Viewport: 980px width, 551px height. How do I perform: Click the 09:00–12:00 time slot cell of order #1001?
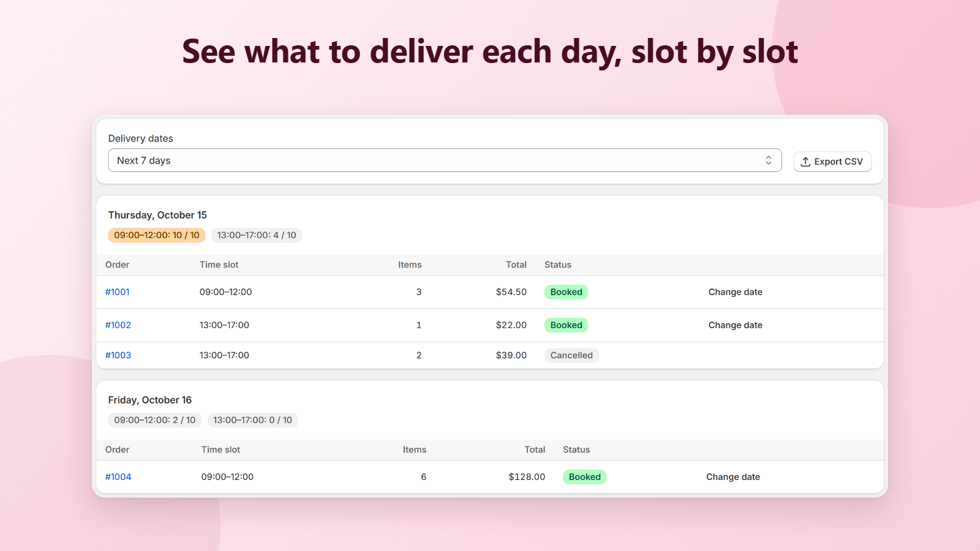pyautogui.click(x=225, y=292)
